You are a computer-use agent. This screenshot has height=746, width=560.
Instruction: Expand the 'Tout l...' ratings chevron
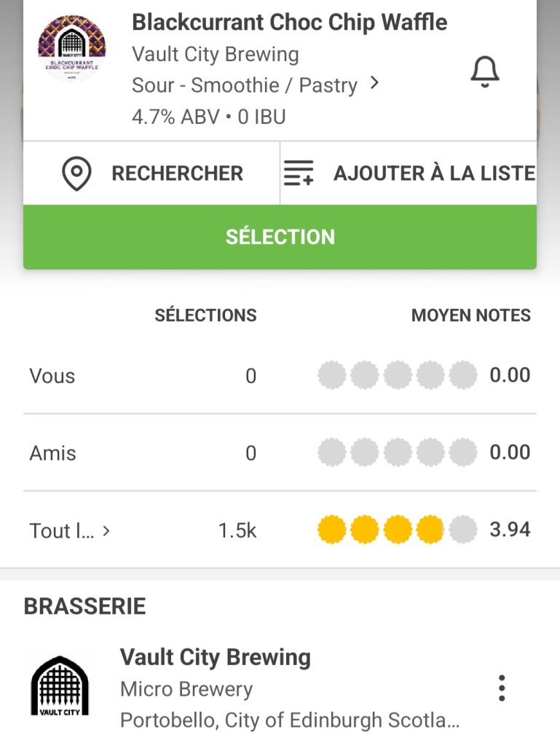[x=106, y=531]
